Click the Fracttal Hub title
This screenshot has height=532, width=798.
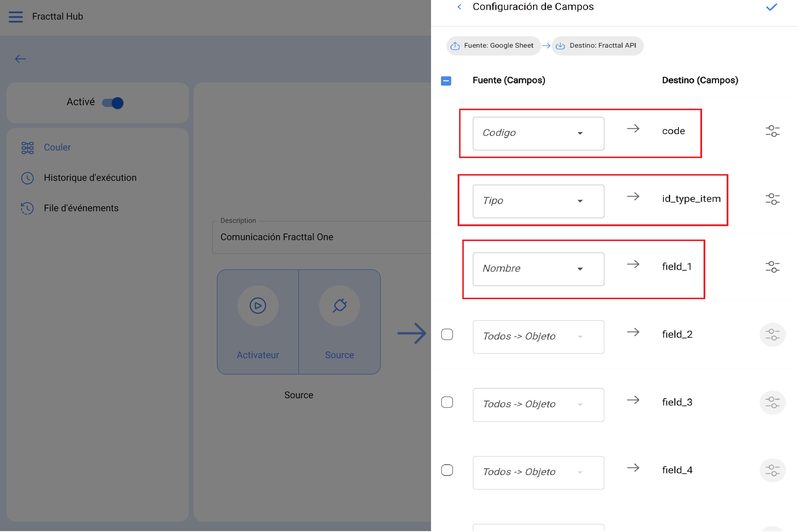(x=57, y=16)
